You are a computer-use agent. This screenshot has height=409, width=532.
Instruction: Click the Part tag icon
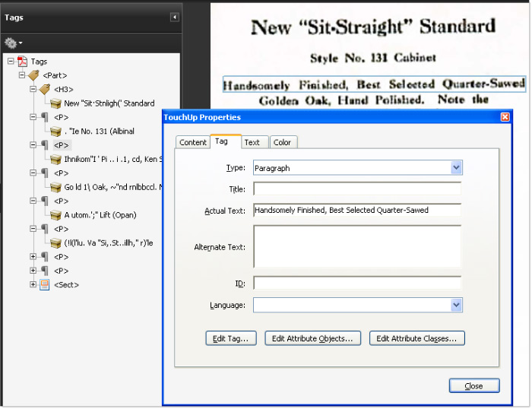33,75
